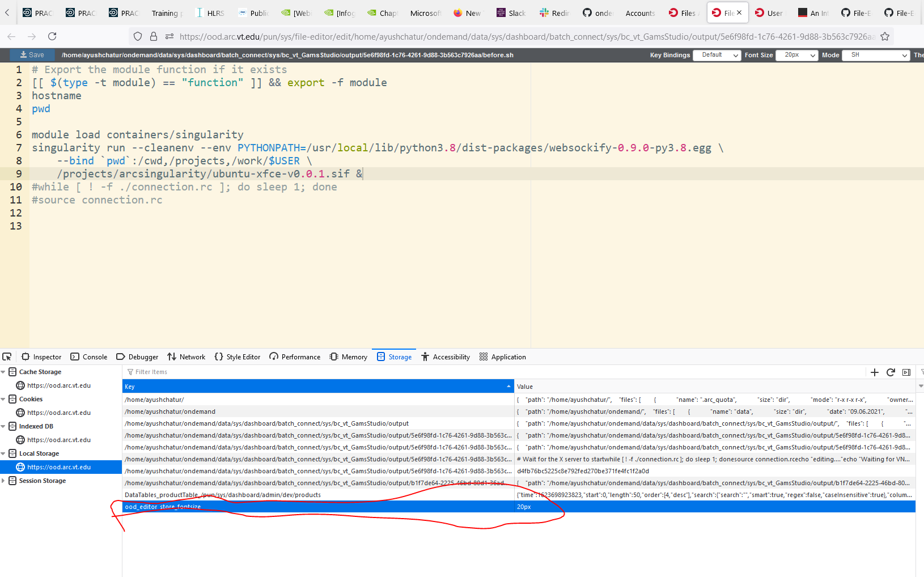Screen dimensions: 924x577
Task: Close the active File editor tab
Action: click(x=739, y=12)
